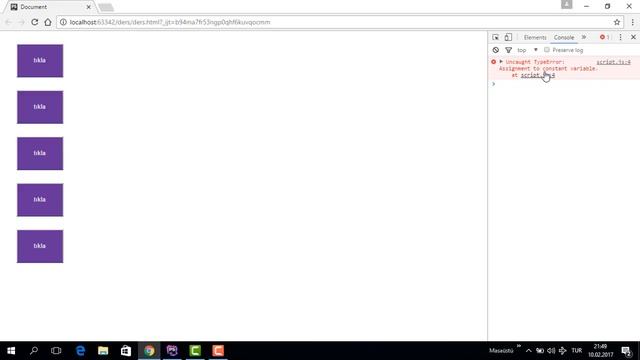Close the Document browser tab

click(89, 7)
